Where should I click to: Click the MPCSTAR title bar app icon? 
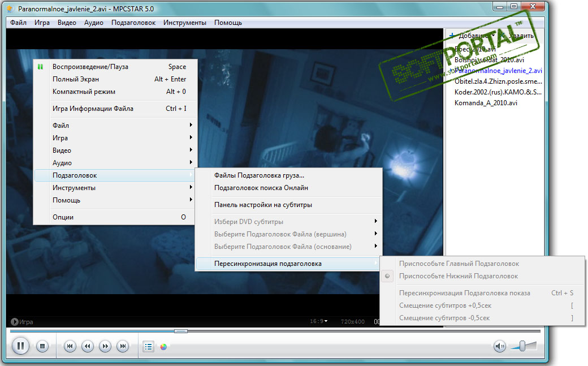click(x=11, y=8)
